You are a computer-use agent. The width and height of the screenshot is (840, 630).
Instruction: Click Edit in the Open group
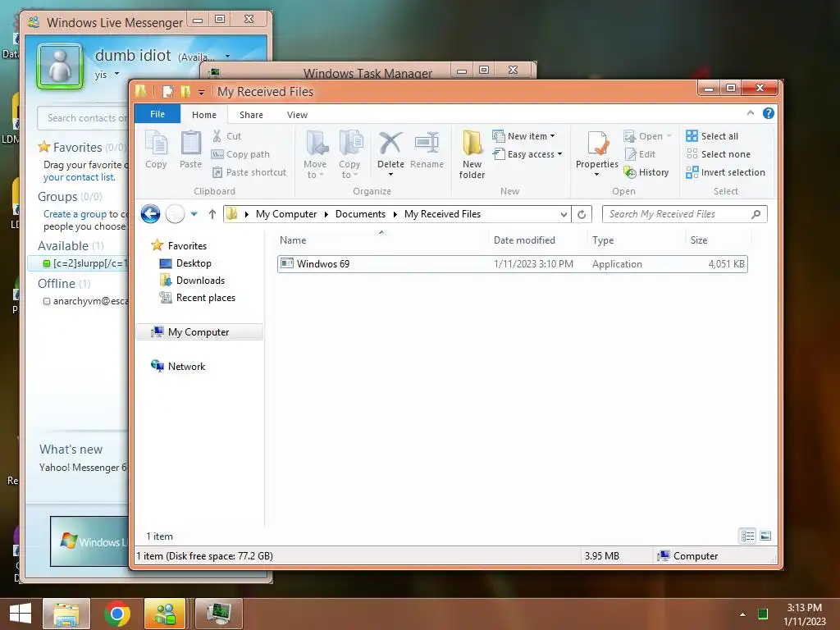(x=640, y=154)
